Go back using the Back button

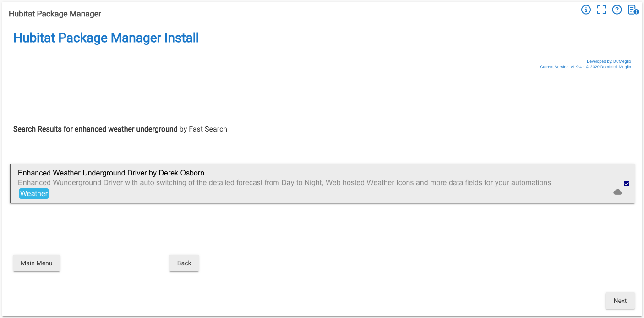pos(184,263)
